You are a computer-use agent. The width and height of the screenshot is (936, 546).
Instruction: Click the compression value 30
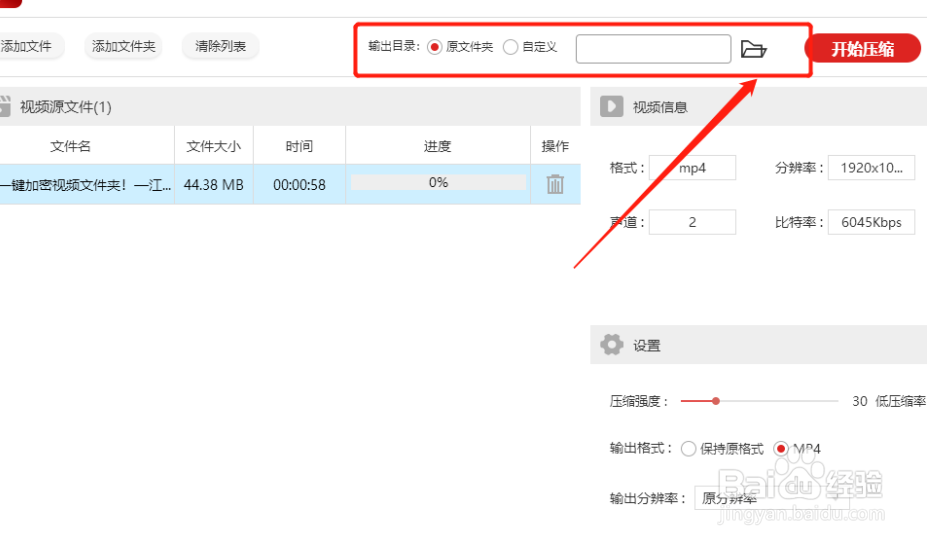(860, 401)
